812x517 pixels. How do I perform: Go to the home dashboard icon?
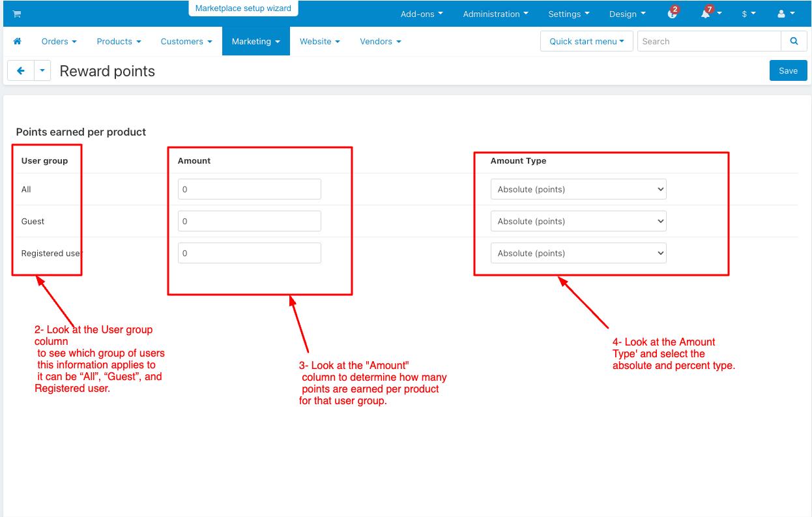point(18,41)
